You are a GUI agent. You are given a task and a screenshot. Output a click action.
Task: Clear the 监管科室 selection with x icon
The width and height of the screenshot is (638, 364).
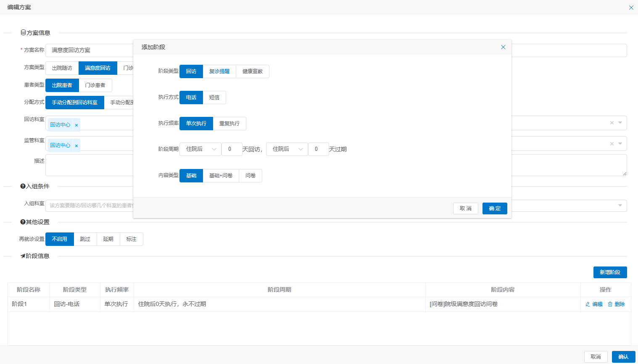click(x=612, y=144)
